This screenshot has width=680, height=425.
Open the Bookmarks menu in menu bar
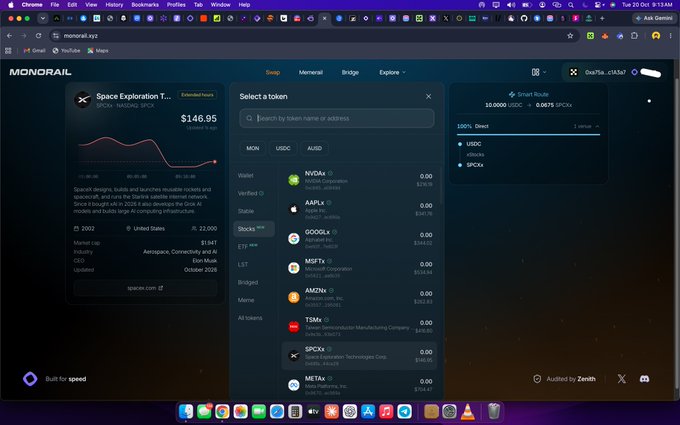(145, 5)
